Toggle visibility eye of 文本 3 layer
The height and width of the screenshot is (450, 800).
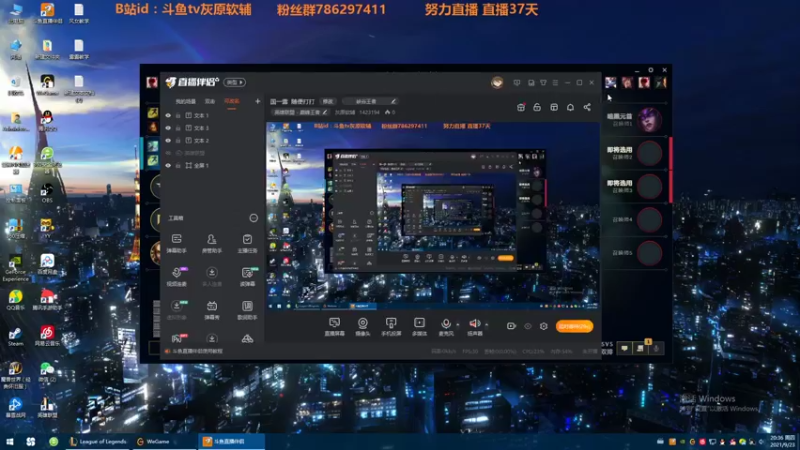[x=168, y=128]
